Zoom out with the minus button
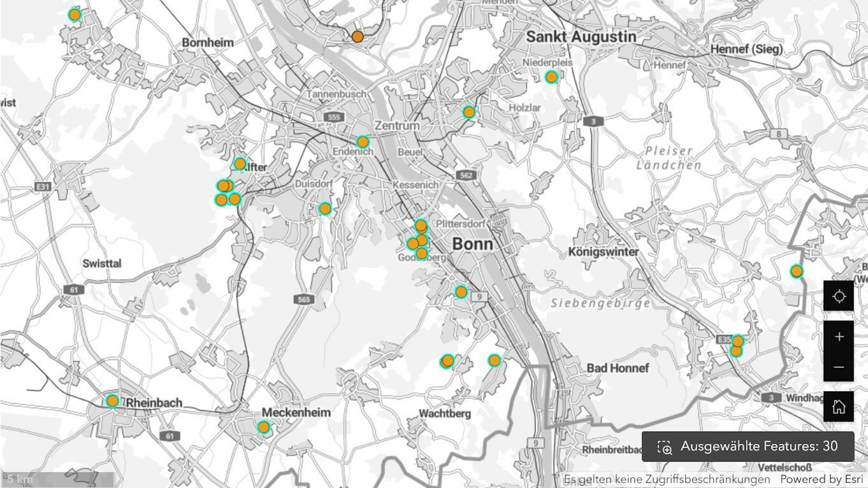This screenshot has width=868, height=488. point(838,367)
